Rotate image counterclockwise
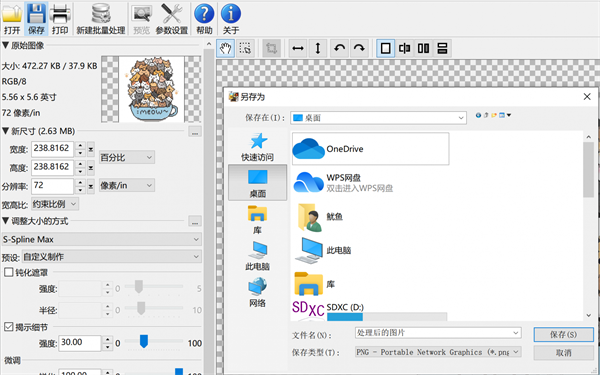The image size is (600, 375). (x=339, y=48)
